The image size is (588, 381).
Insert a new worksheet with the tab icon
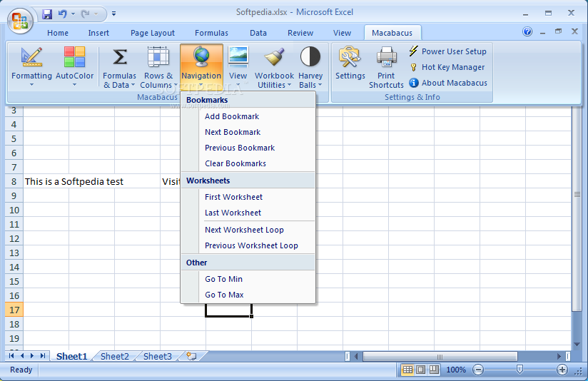(192, 356)
